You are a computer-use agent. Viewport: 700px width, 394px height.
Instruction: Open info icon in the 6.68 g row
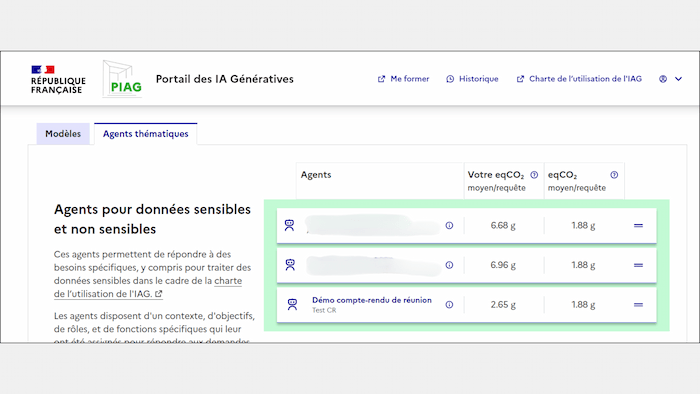point(449,225)
